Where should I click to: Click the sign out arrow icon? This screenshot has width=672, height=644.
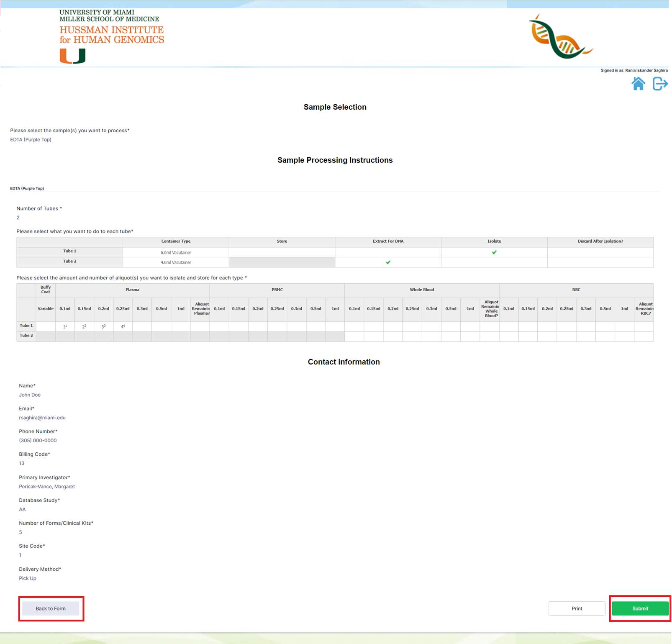[660, 84]
